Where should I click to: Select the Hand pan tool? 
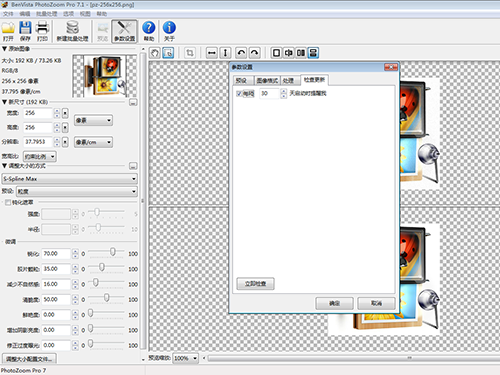(155, 53)
